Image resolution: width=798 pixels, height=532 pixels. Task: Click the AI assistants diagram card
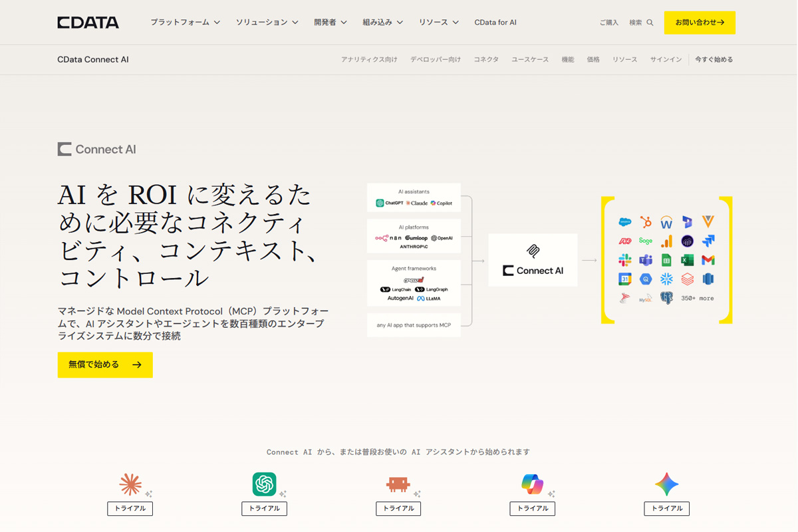click(x=414, y=198)
